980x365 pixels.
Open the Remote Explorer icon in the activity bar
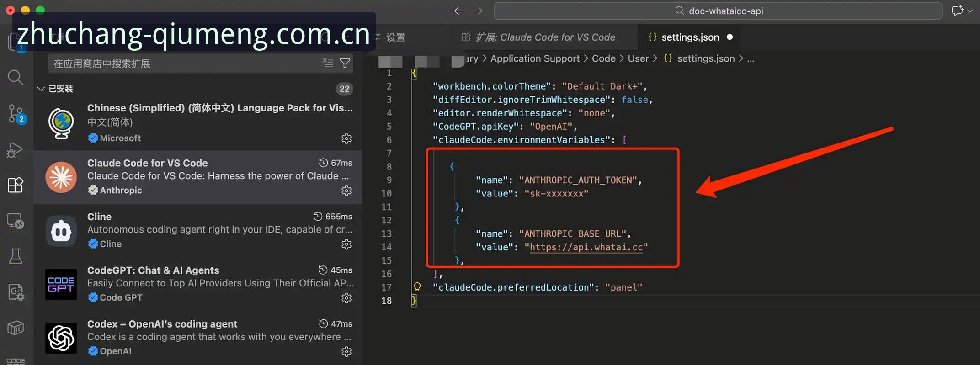pyautogui.click(x=16, y=221)
